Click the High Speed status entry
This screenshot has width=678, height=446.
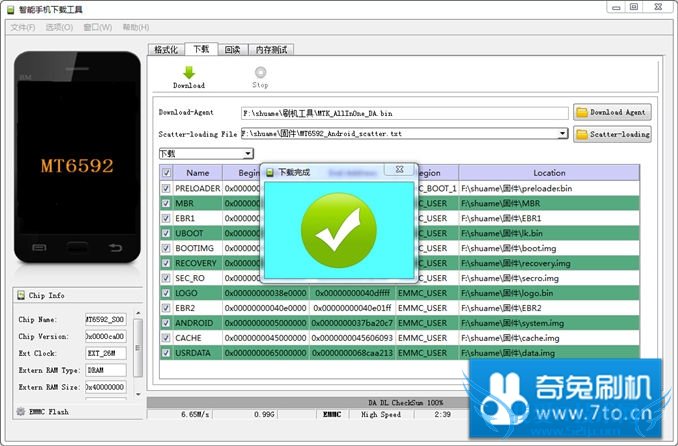point(381,414)
